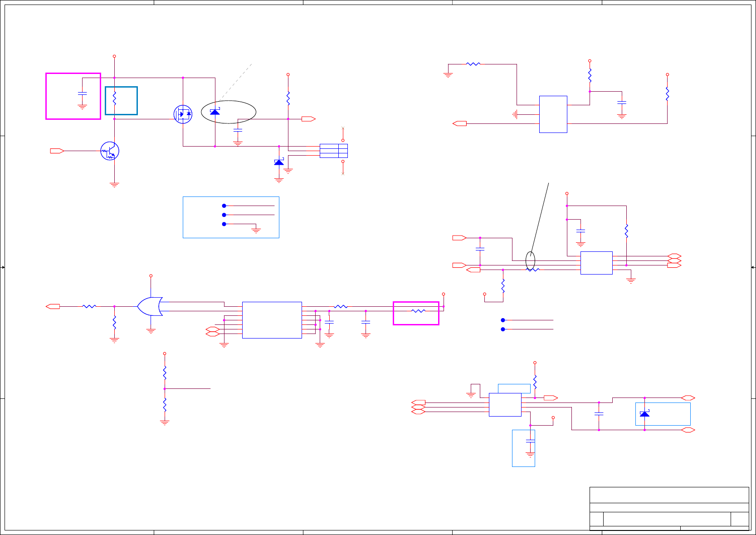
Task: Select the upper resistor of the voltage divider
Action: 165,373
